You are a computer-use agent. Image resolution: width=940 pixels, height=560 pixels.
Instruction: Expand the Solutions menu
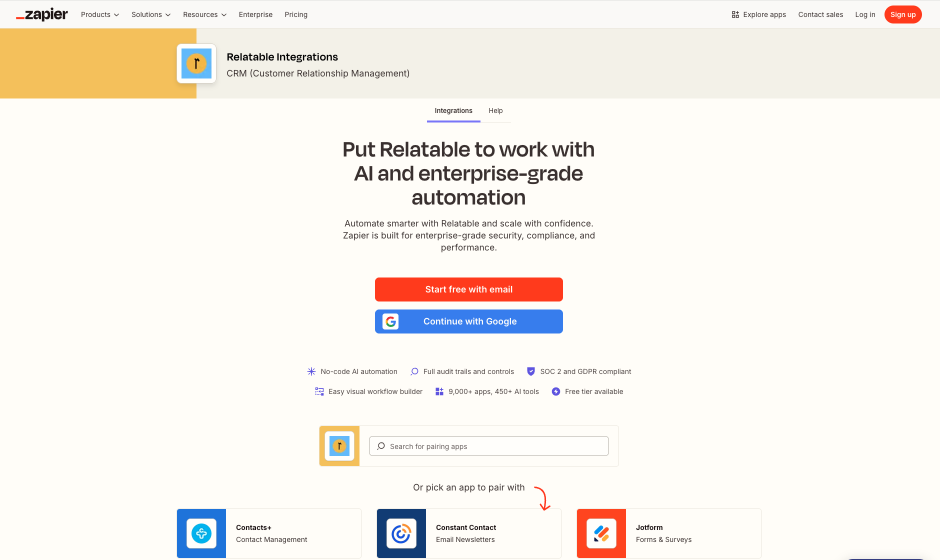151,14
